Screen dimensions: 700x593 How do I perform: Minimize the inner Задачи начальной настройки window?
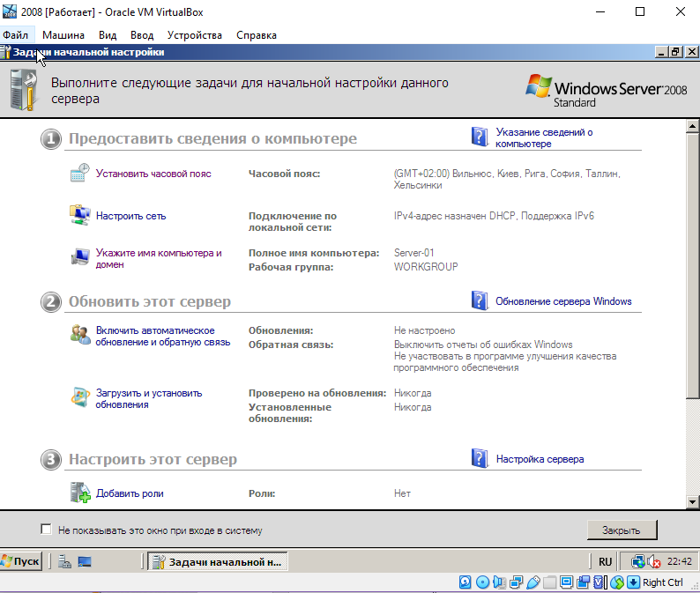click(x=661, y=52)
